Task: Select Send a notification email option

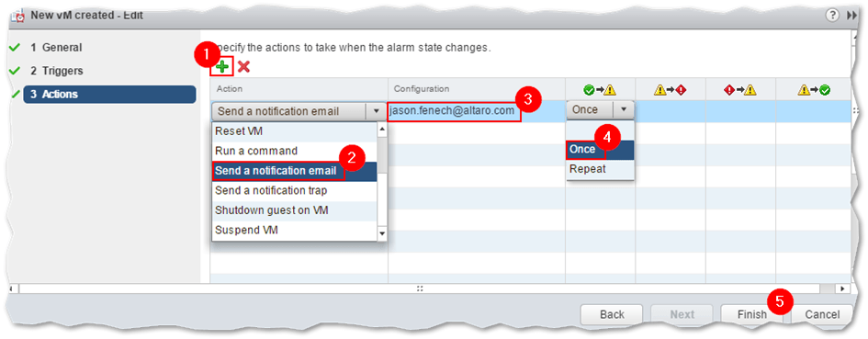Action: click(x=294, y=171)
